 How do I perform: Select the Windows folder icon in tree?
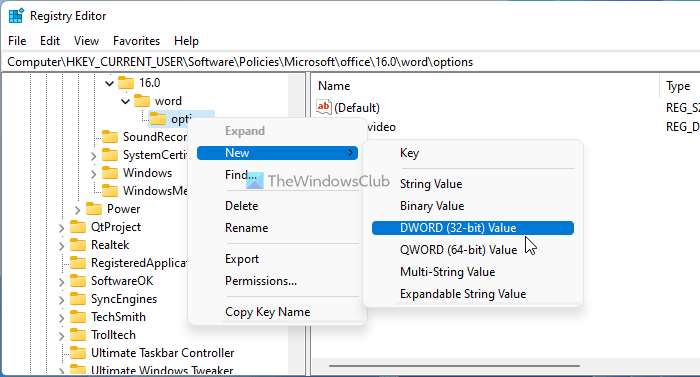pyautogui.click(x=110, y=173)
